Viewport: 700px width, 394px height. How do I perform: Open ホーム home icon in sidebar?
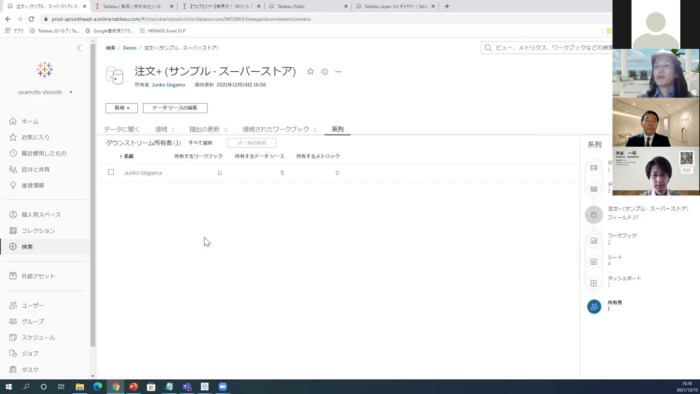click(13, 121)
